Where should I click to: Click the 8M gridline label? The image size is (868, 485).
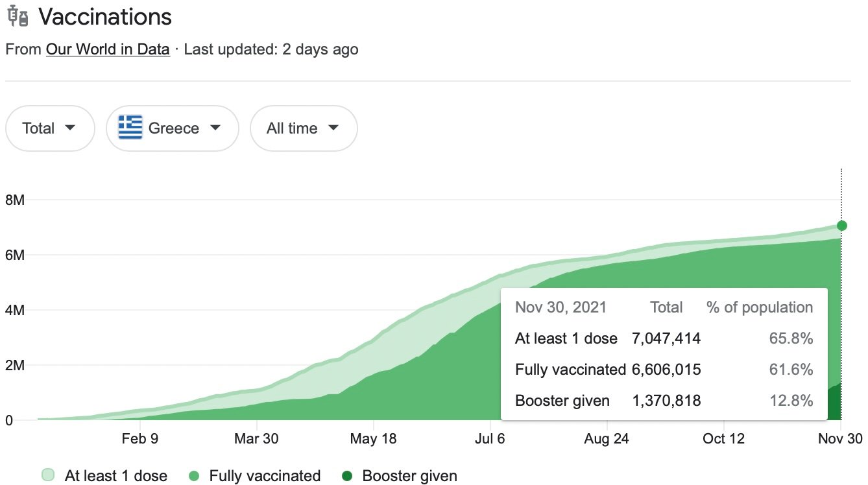pos(15,200)
